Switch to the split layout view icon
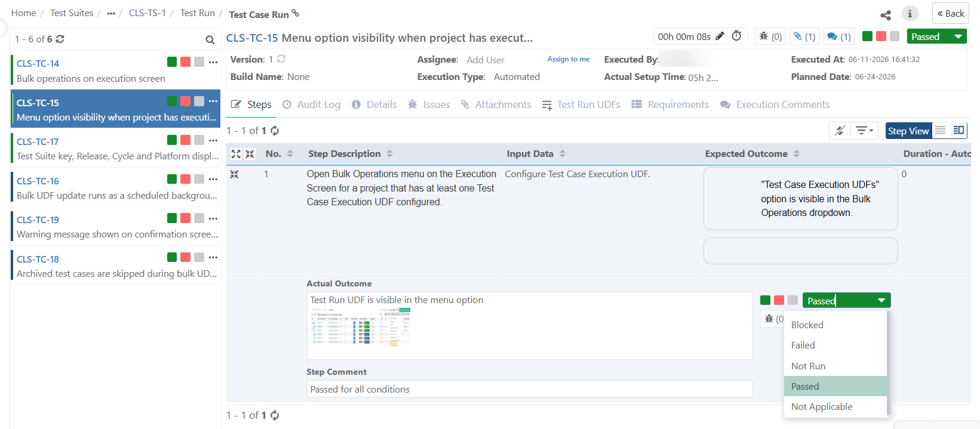This screenshot has height=429, width=980. tap(959, 131)
